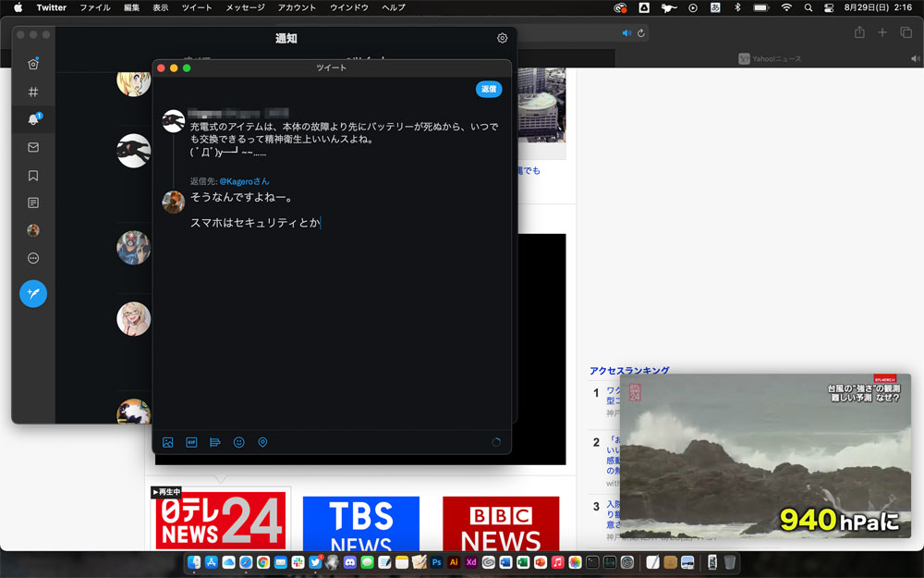Open Spotlight search

808,7
